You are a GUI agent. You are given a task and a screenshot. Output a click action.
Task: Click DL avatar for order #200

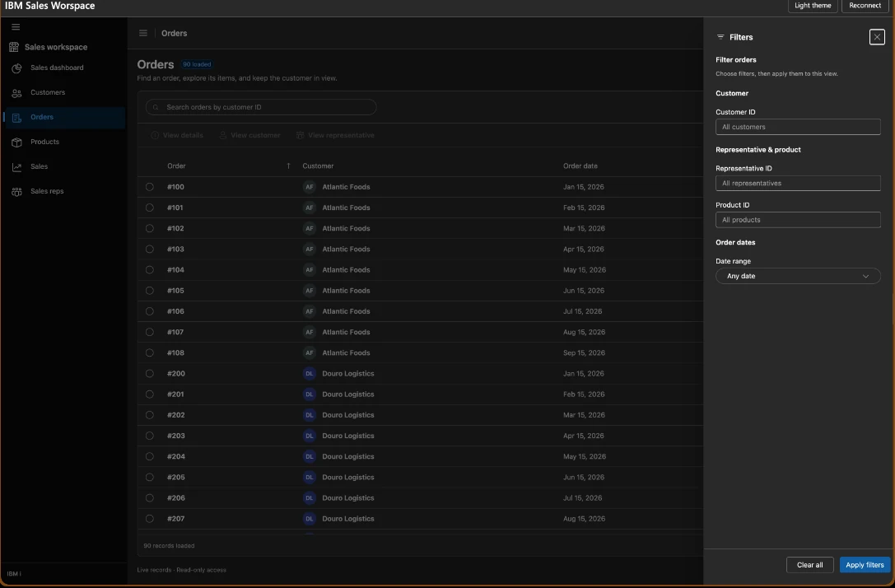point(310,373)
